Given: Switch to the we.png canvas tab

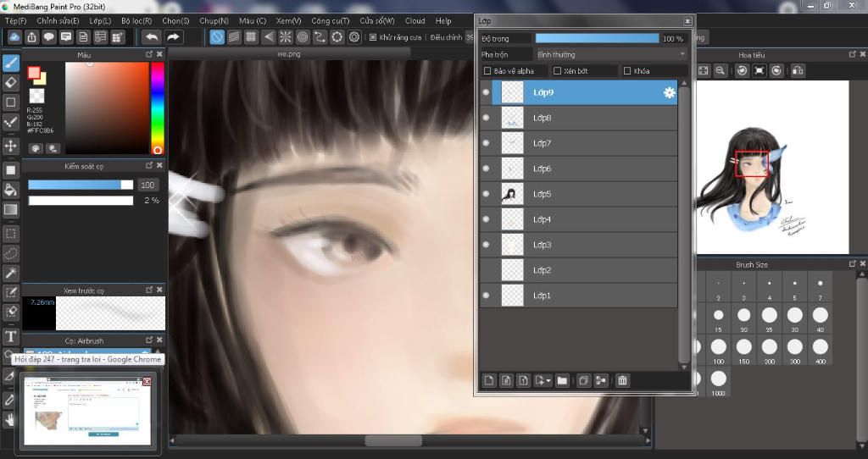Looking at the screenshot, I should [289, 53].
